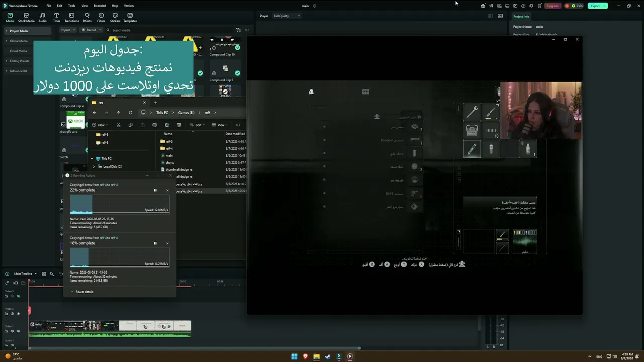Click the Search media field

[x=169, y=30]
